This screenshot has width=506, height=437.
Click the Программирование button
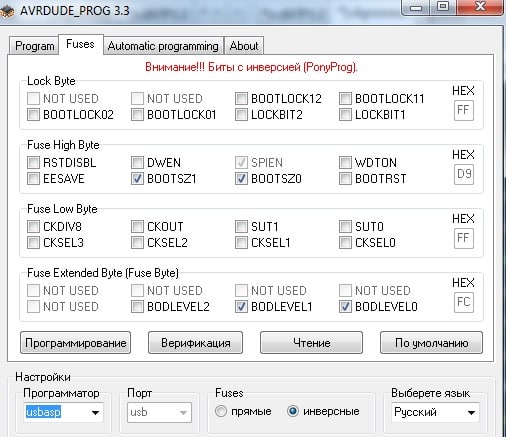tap(76, 343)
